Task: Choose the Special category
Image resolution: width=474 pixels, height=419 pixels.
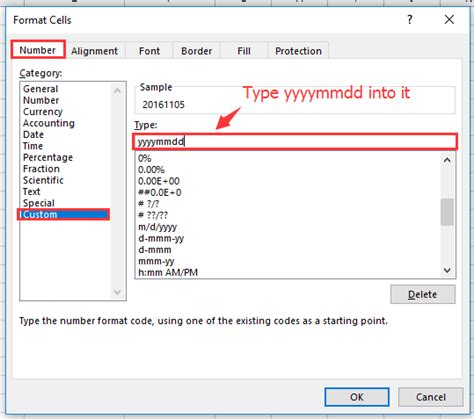Action: tap(39, 203)
